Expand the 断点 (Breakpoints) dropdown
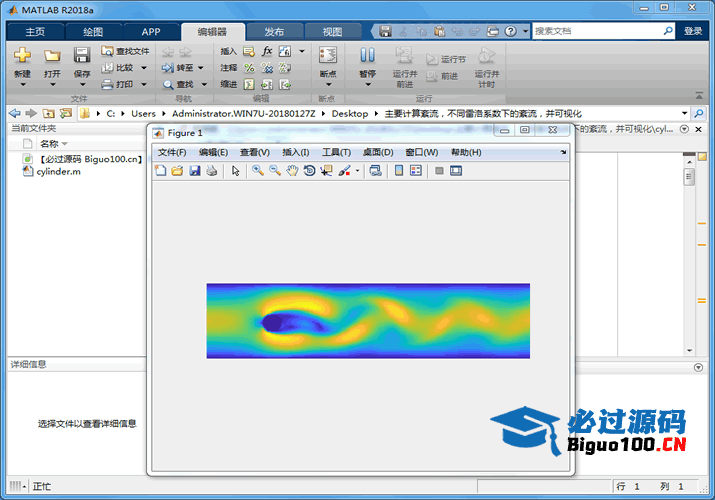This screenshot has width=715, height=500. (x=327, y=74)
